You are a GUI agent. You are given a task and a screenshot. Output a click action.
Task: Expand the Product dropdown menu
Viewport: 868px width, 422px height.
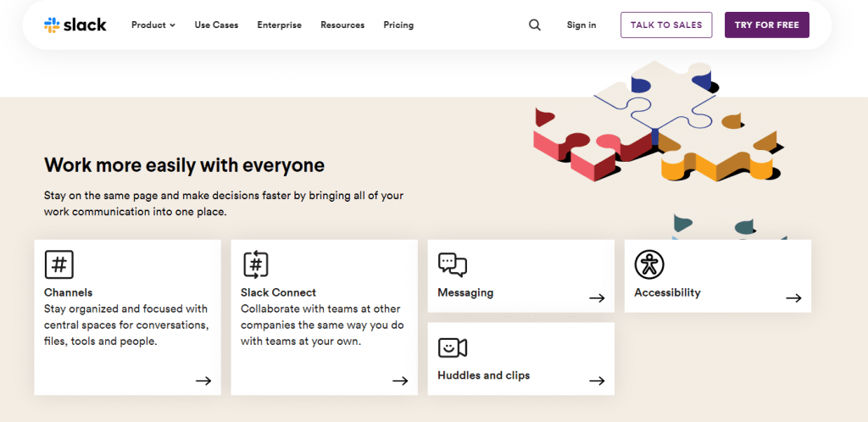point(153,25)
